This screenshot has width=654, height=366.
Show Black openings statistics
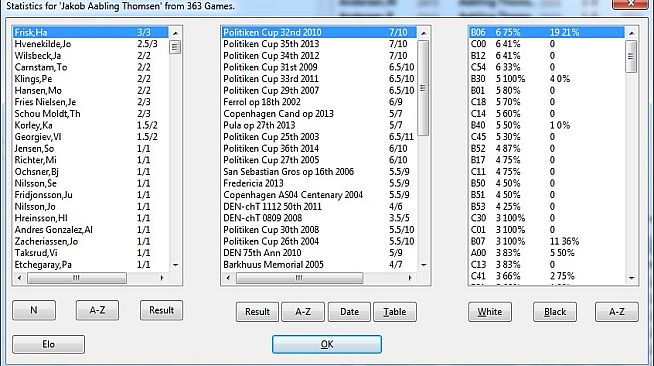point(555,312)
